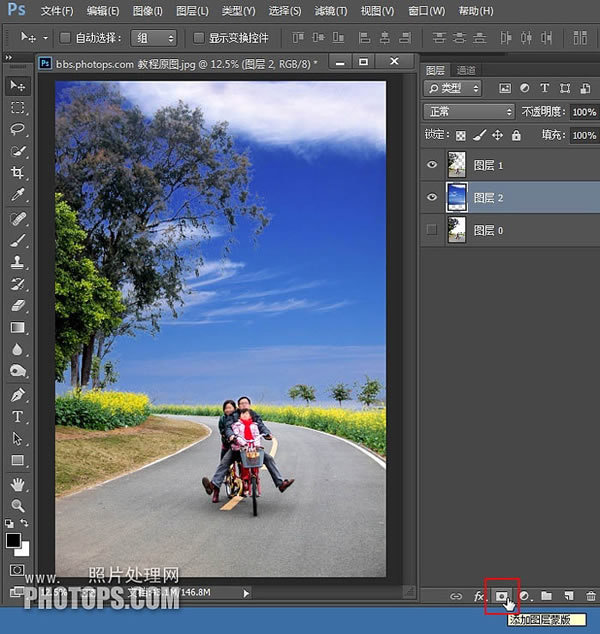Expand the 组 auto-select dropdown

pyautogui.click(x=155, y=38)
